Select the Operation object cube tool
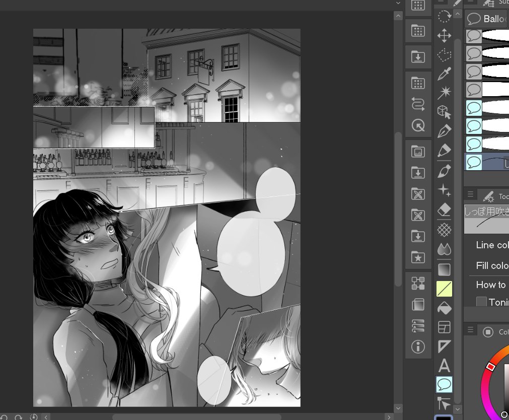The width and height of the screenshot is (509, 420). click(444, 112)
